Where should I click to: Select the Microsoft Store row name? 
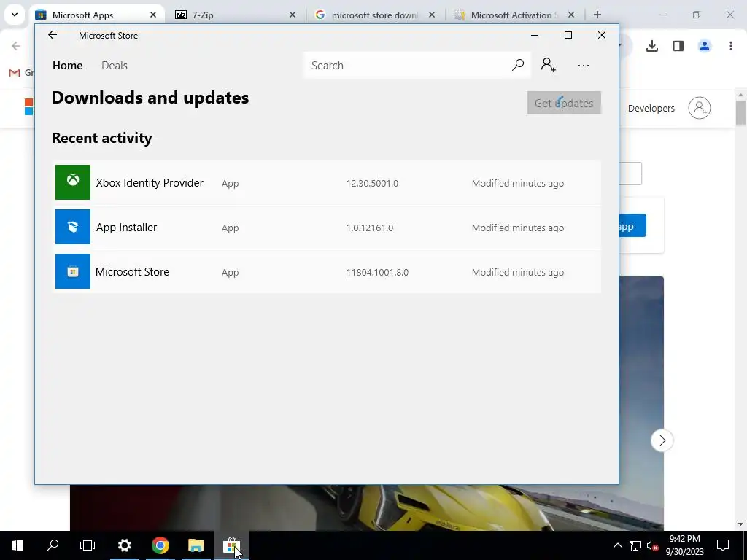tap(133, 272)
